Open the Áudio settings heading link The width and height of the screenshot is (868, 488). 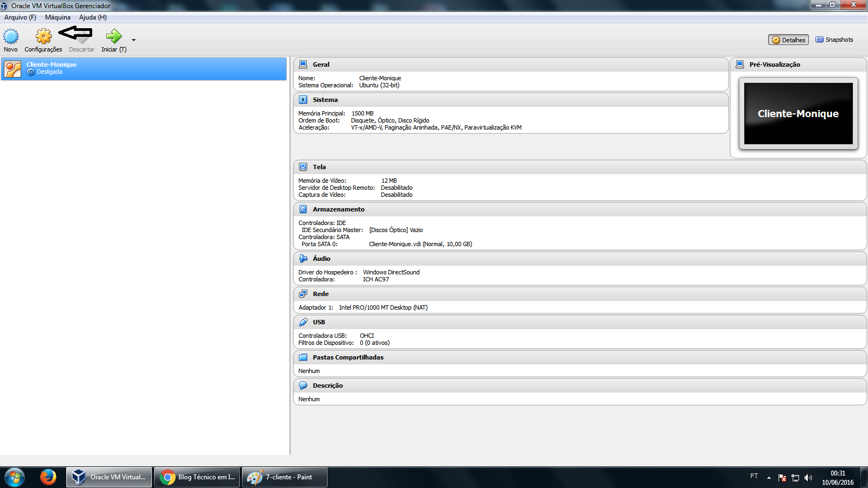(x=321, y=259)
